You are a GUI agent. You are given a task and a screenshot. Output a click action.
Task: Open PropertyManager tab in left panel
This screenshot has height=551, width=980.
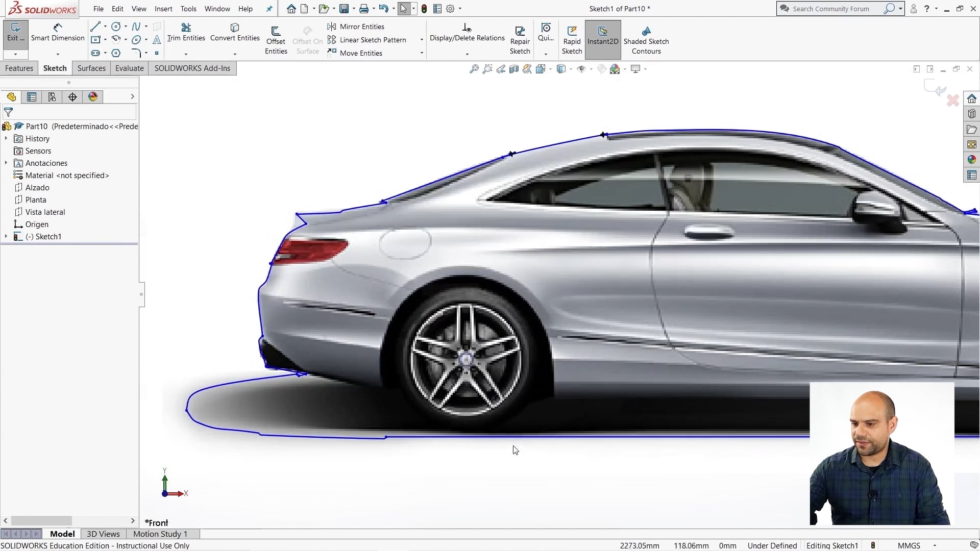tap(32, 97)
